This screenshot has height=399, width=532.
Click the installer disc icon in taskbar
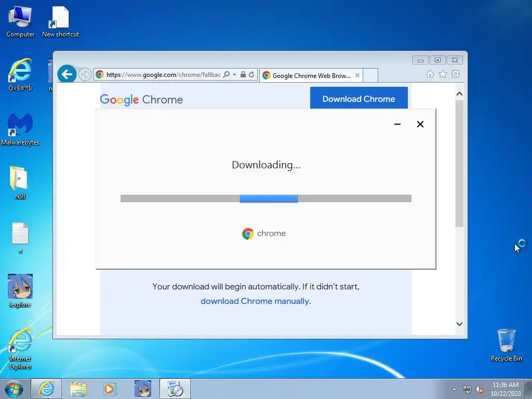click(175, 389)
